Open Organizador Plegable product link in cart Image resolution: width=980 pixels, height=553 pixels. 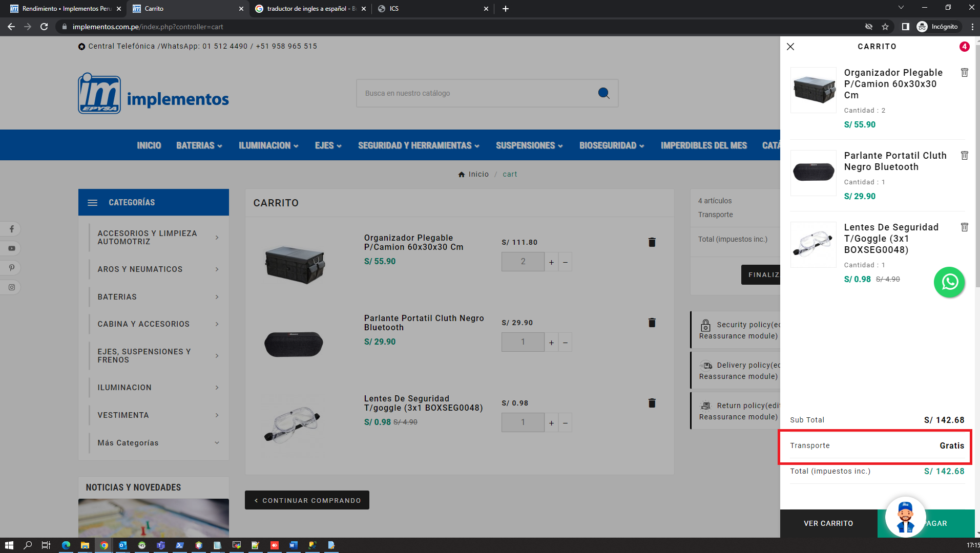coord(414,243)
